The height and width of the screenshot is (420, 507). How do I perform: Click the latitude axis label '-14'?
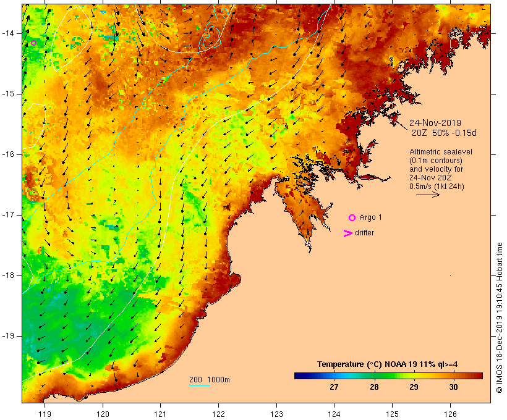7,33
